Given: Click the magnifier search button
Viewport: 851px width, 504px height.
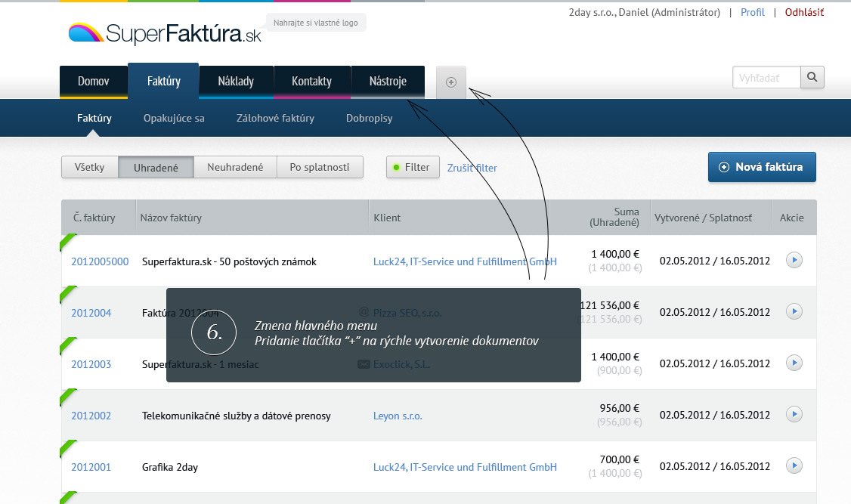Looking at the screenshot, I should [x=812, y=77].
